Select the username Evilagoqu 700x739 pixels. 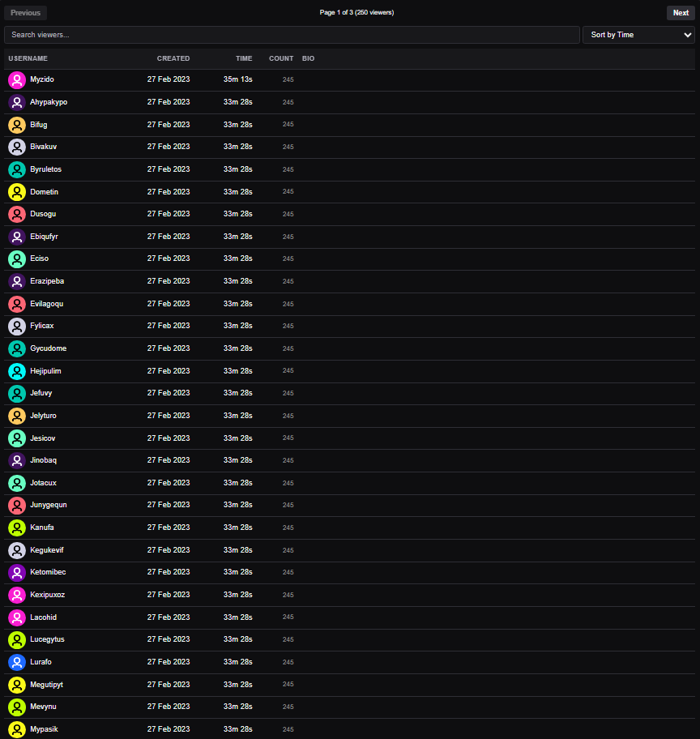click(47, 304)
